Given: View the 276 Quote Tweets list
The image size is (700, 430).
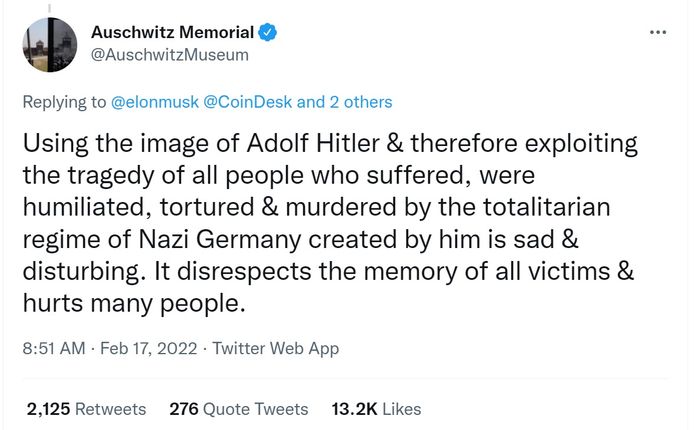Looking at the screenshot, I should click(x=239, y=409).
